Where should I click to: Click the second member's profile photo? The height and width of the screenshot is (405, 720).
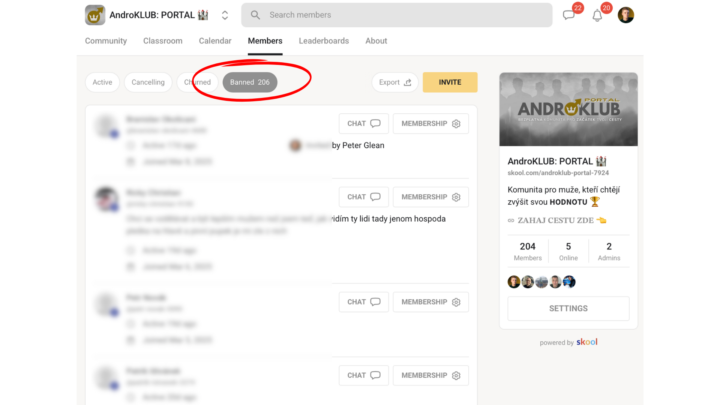pos(107,198)
